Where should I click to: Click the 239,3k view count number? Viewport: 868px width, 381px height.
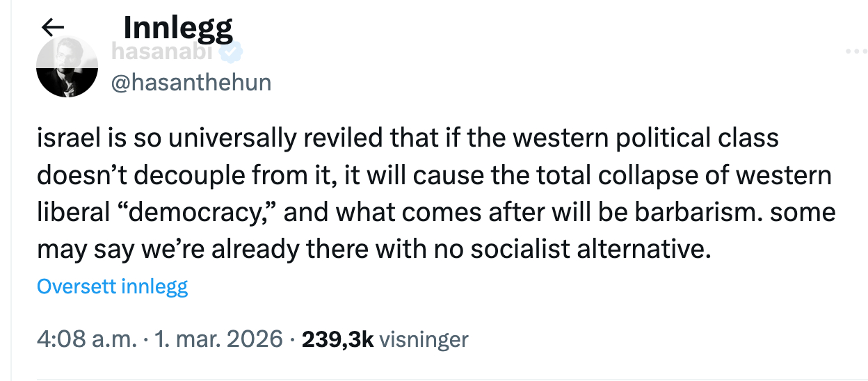click(x=337, y=339)
